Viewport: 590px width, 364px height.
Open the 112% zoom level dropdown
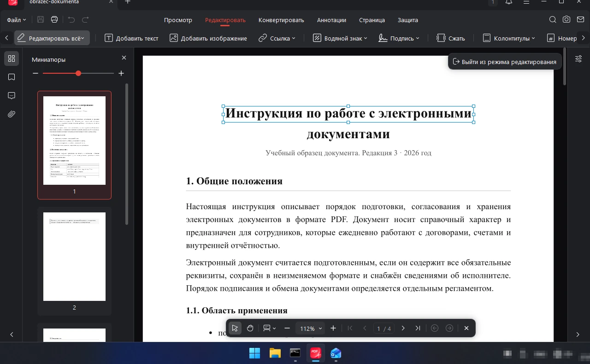click(x=311, y=328)
